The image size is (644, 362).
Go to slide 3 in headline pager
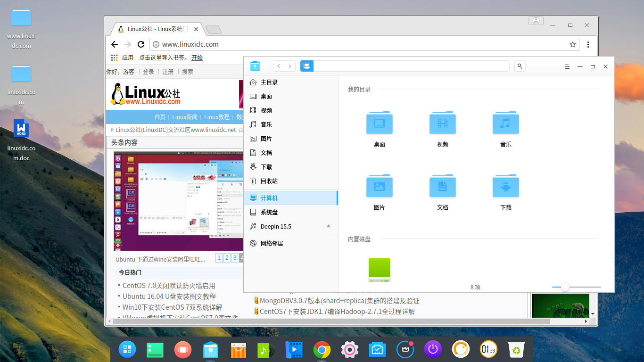click(235, 258)
